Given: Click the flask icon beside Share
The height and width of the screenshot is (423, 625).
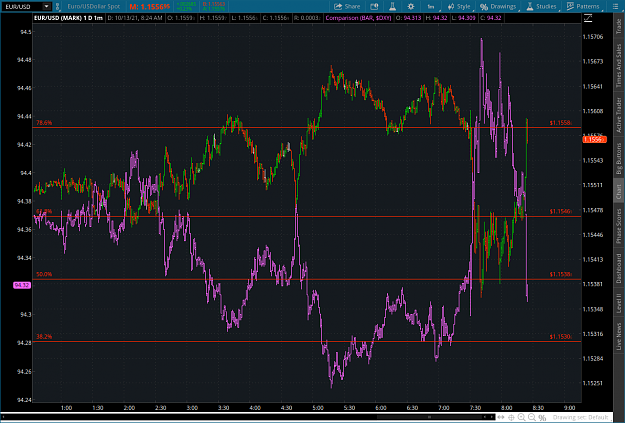Looking at the screenshot, I should (392, 6).
